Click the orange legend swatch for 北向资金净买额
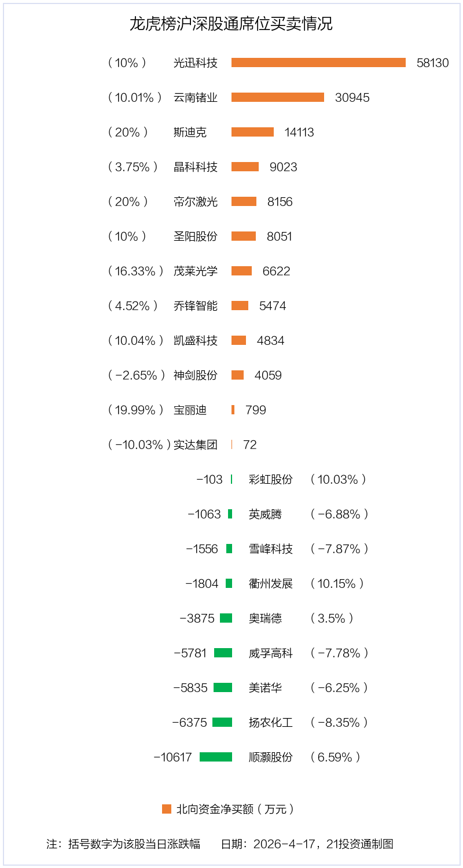The image size is (463, 868). click(x=167, y=809)
